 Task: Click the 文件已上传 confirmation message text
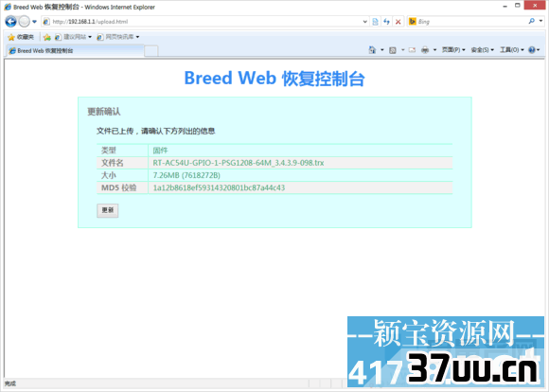156,131
